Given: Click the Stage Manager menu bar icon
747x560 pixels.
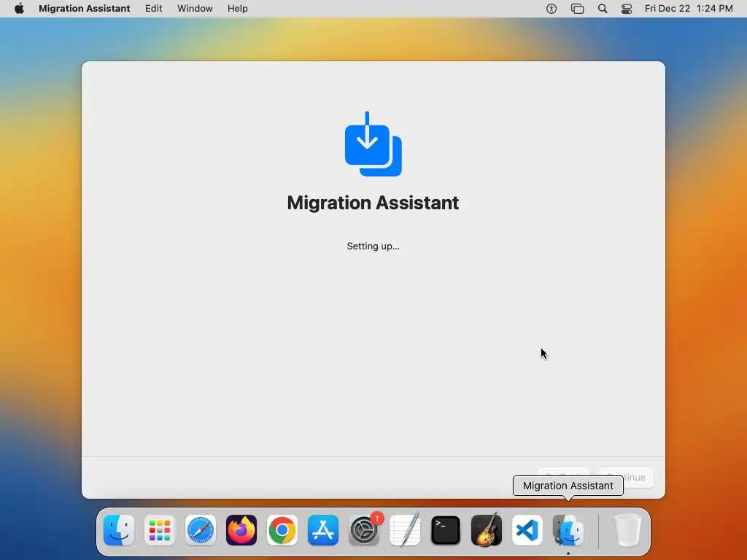Looking at the screenshot, I should click(x=577, y=9).
